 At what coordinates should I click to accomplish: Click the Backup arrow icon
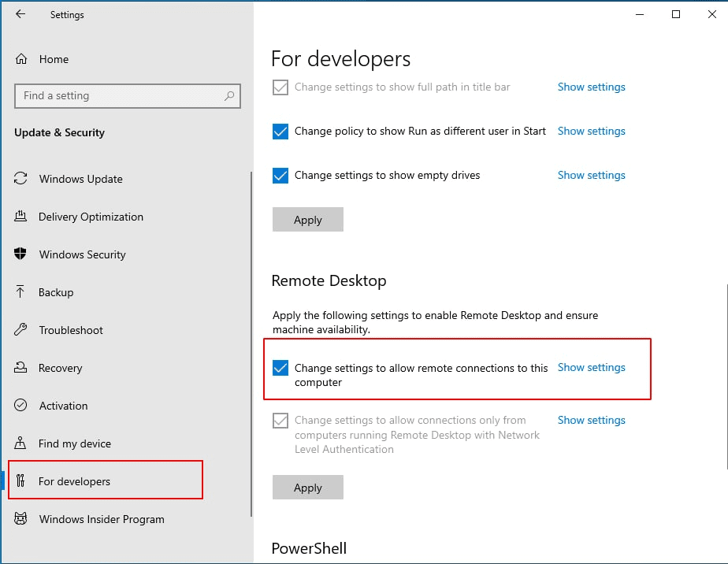click(x=20, y=291)
